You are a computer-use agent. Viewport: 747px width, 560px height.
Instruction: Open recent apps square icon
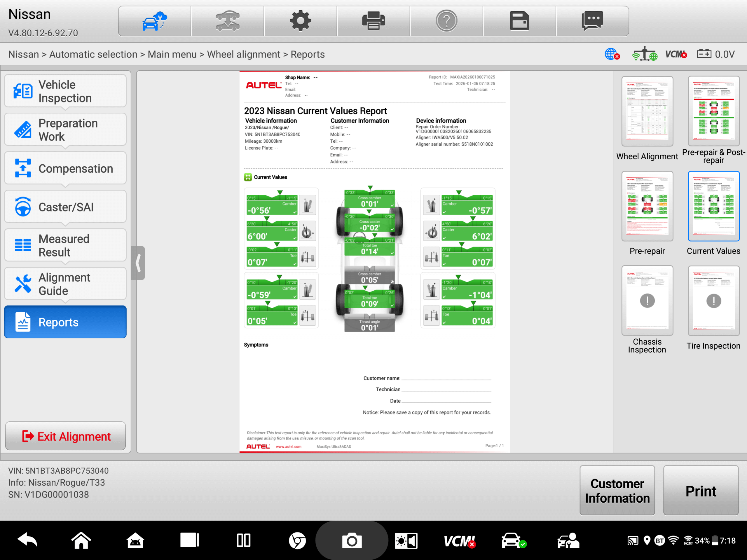[x=189, y=540]
